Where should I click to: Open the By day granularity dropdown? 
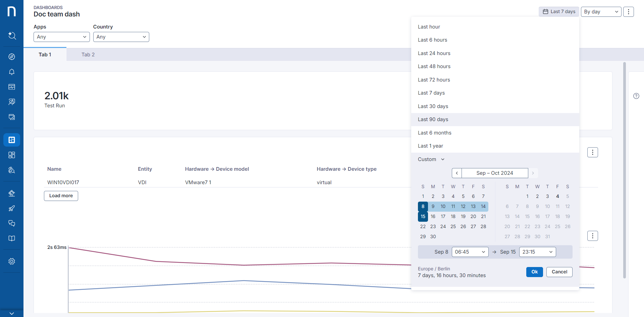(601, 12)
